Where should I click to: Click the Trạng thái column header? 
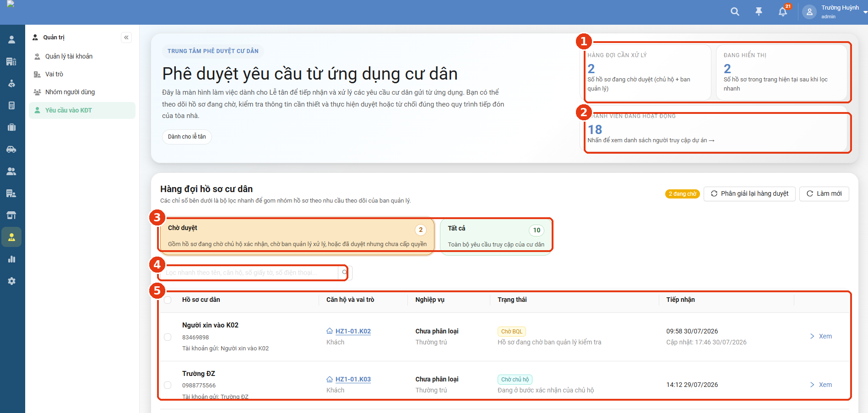[x=512, y=300]
